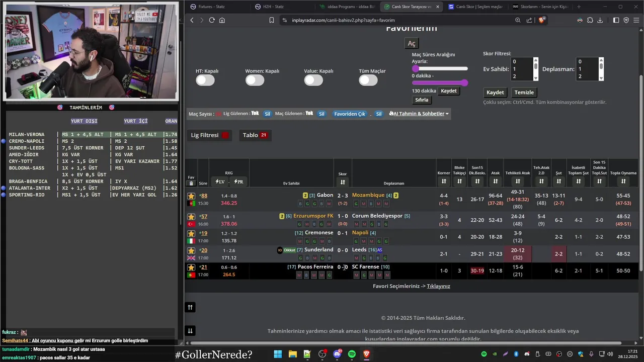This screenshot has height=362, width=644.
Task: Open Discord from the taskbar
Action: [x=337, y=354]
